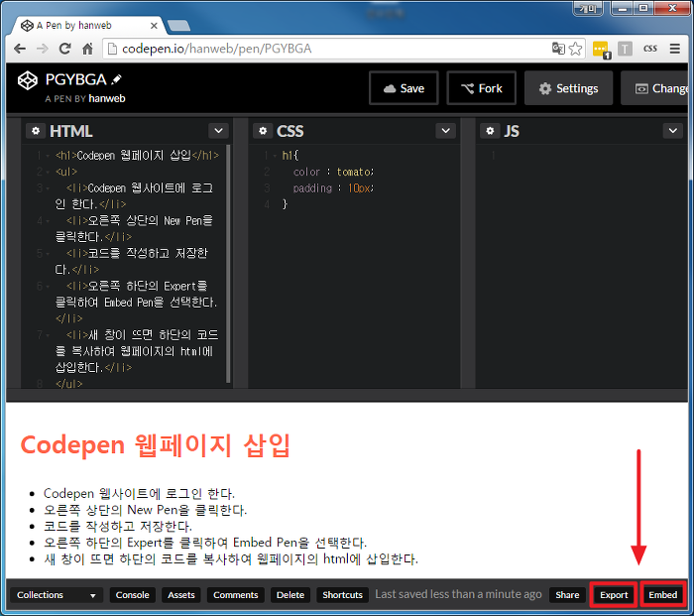Viewport: 694px width, 616px height.
Task: Collapse code fold arrow at HTML line 2
Action: (x=48, y=173)
